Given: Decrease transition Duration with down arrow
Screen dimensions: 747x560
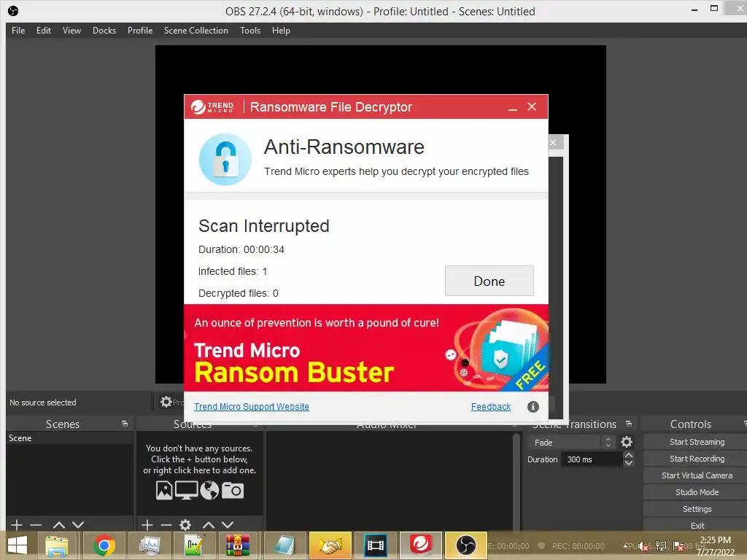Looking at the screenshot, I should coord(629,463).
